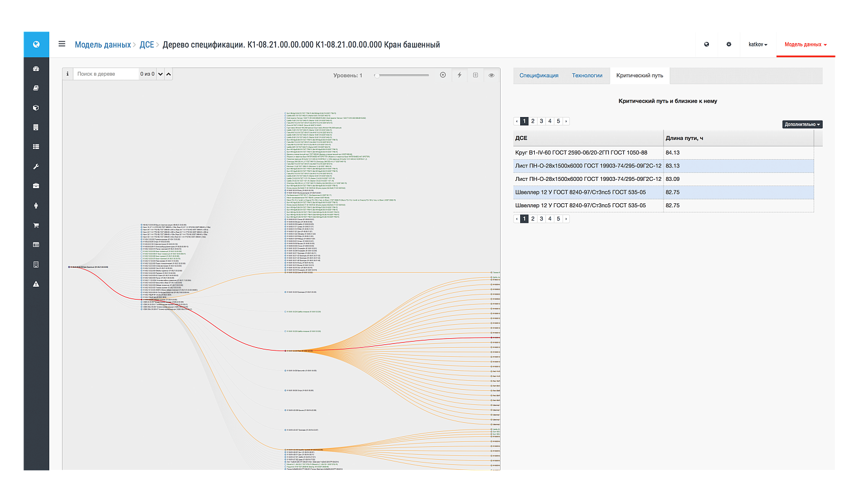Image resolution: width=859 pixels, height=504 pixels.
Task: Go to page 5 in bottom pagination
Action: click(558, 219)
